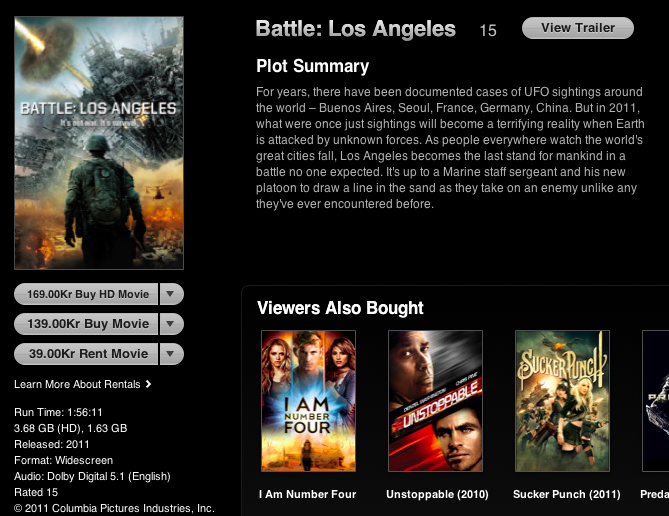This screenshot has height=516, width=669.
Task: Click the Unstoppable (2010) title link
Action: coord(437,494)
